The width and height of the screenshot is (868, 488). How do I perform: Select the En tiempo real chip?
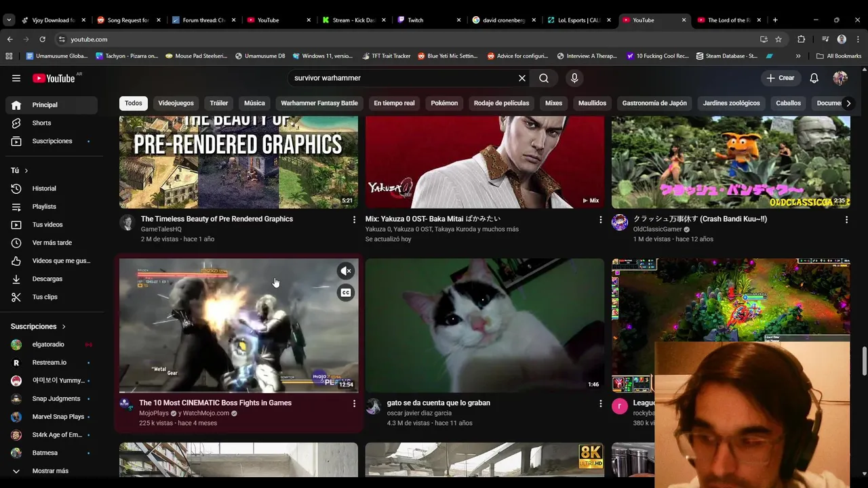pos(394,103)
